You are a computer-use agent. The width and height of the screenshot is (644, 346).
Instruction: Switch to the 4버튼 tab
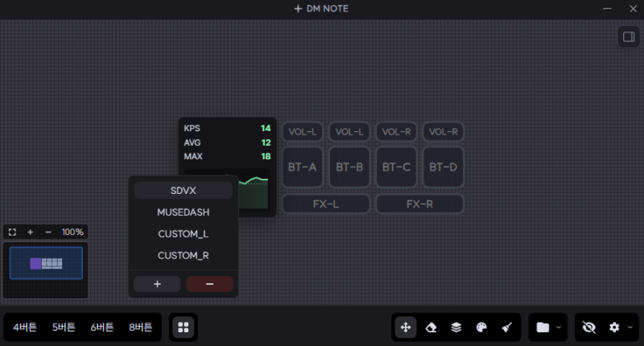click(x=25, y=327)
